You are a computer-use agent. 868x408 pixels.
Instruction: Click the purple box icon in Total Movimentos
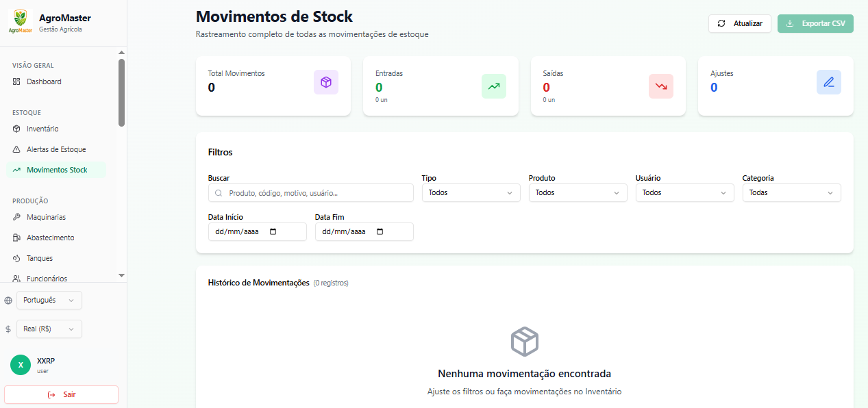[x=326, y=82]
